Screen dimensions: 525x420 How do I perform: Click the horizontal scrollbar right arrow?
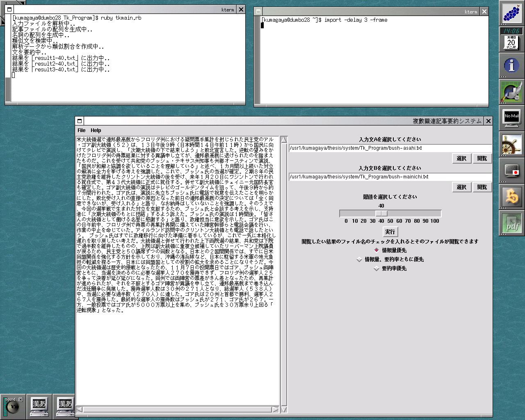(x=275, y=409)
